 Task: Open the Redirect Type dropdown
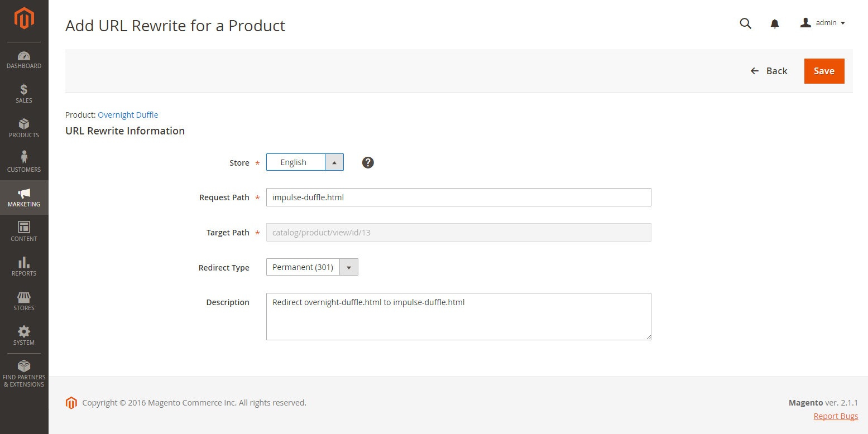coord(312,267)
